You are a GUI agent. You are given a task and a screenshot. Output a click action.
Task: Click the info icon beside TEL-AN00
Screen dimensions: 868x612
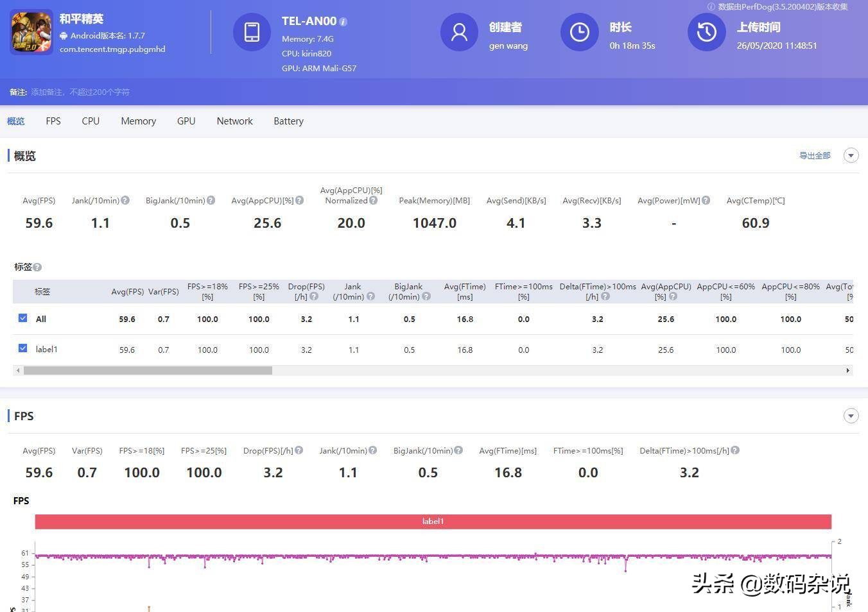[x=343, y=22]
